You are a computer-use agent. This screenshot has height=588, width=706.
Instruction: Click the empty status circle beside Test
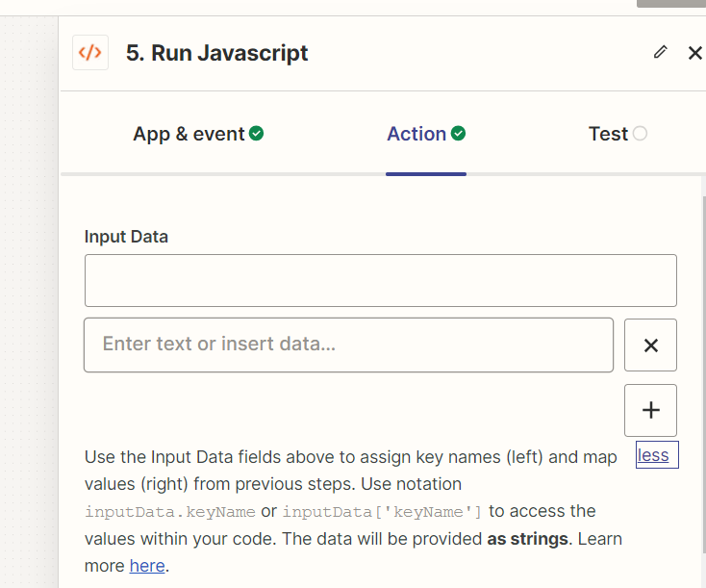point(640,134)
